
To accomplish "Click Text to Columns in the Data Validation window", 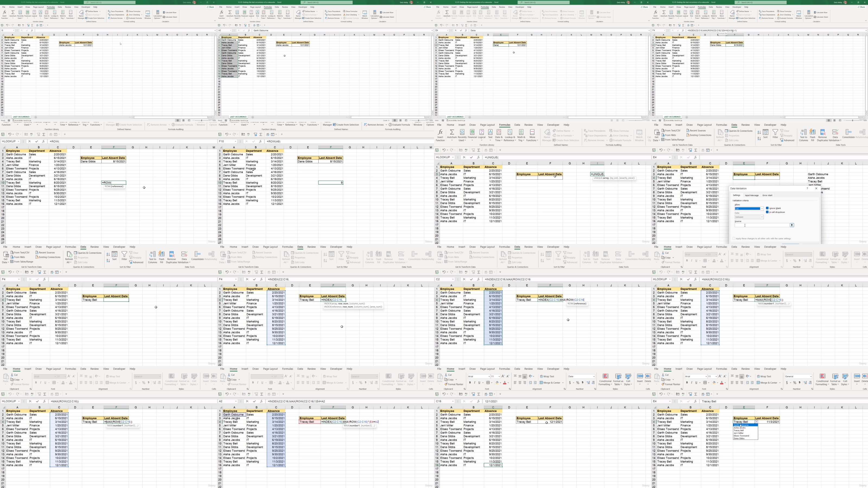I will click(x=803, y=135).
